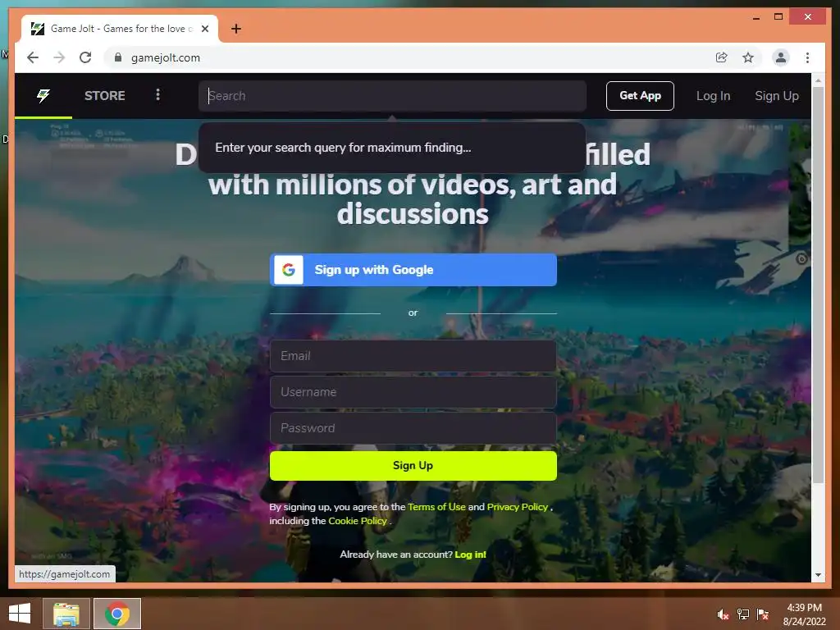The width and height of the screenshot is (840, 630).
Task: Select the Game Jolt browser tab
Action: click(x=120, y=29)
